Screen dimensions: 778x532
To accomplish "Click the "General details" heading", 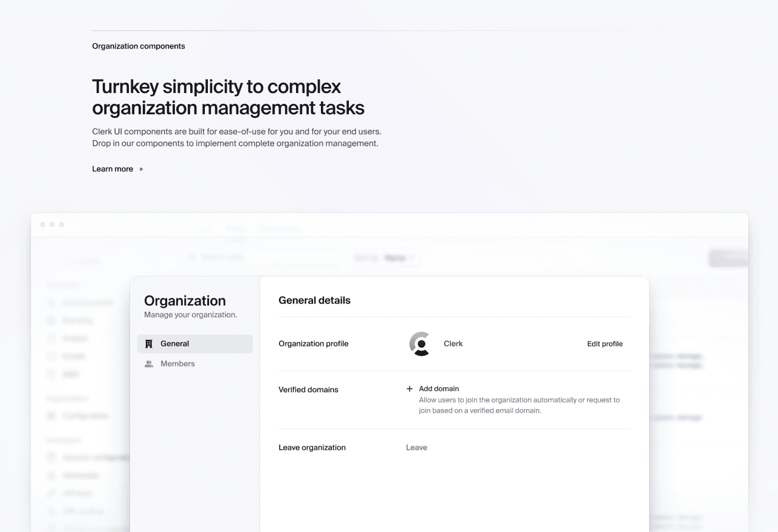I will point(314,300).
